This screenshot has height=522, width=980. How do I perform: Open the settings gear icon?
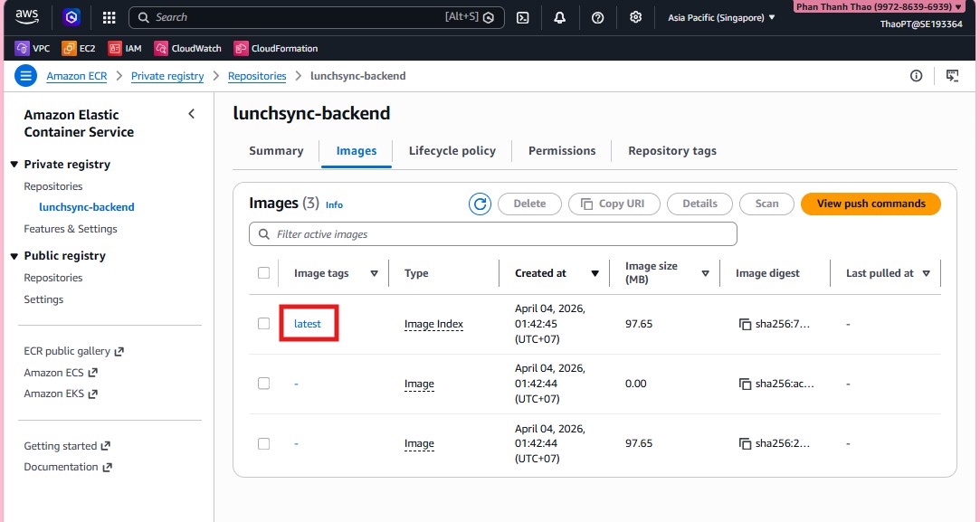(x=636, y=17)
